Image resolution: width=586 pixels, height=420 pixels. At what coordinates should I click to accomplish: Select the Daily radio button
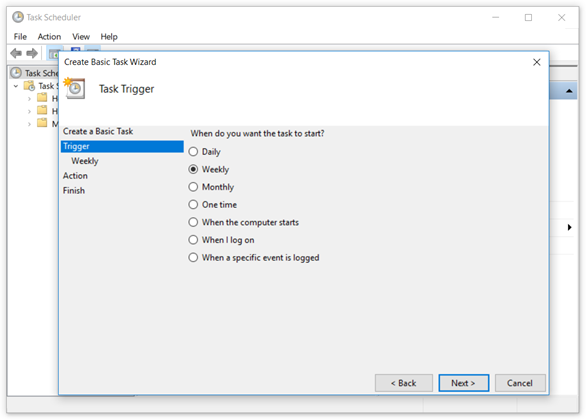tap(193, 152)
